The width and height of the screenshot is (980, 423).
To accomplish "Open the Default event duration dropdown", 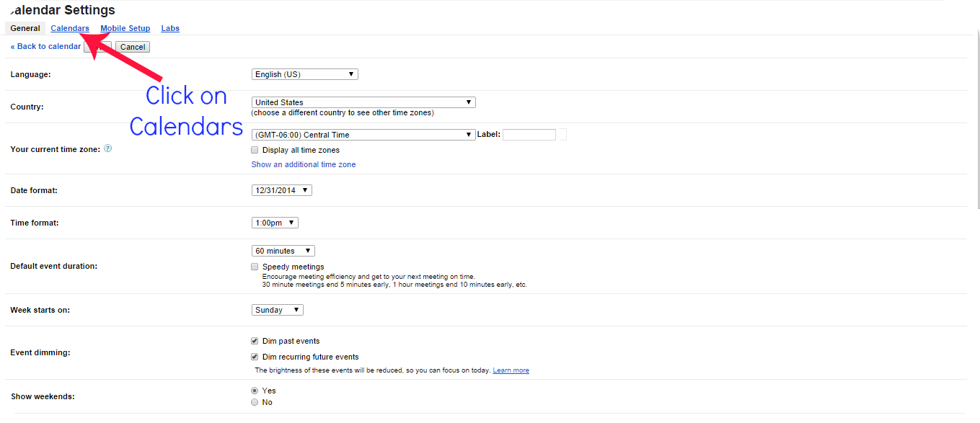I will pos(283,251).
